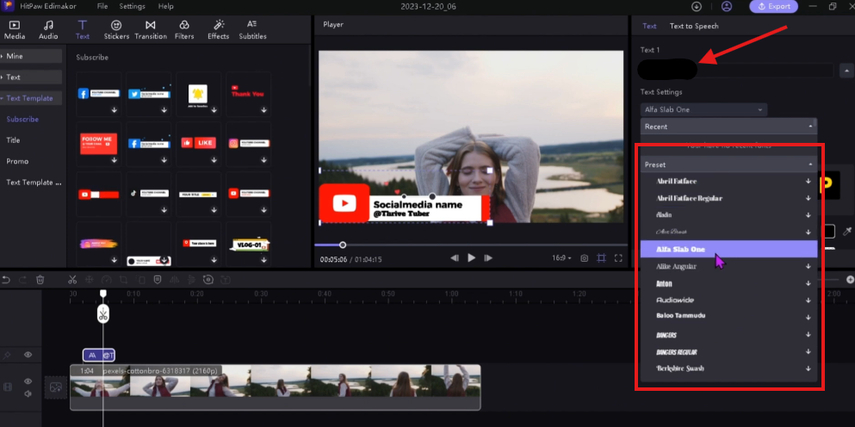
Task: Open the Subtitles panel
Action: point(252,30)
